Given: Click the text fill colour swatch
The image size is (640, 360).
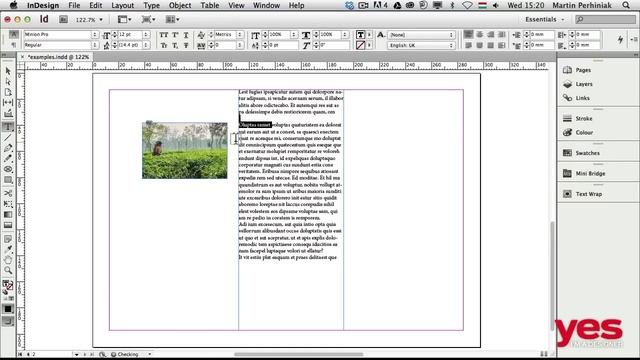Looking at the screenshot, I should [x=360, y=35].
